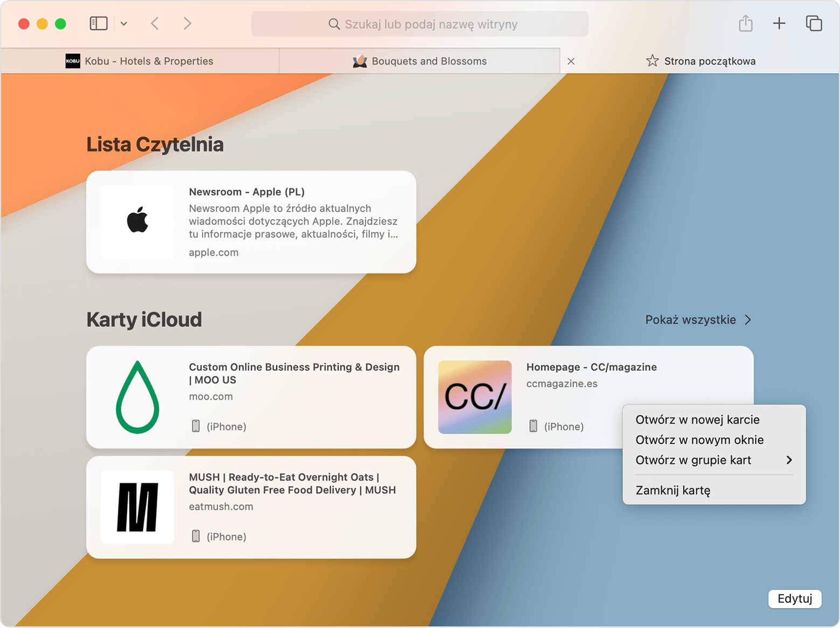Add a new tab with plus icon

click(x=779, y=23)
